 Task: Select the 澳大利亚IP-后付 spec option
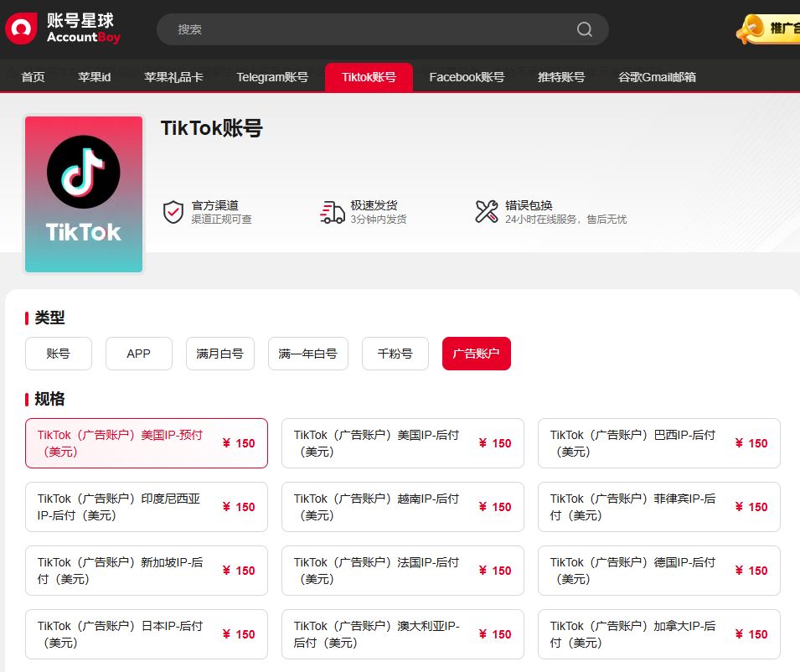click(402, 634)
